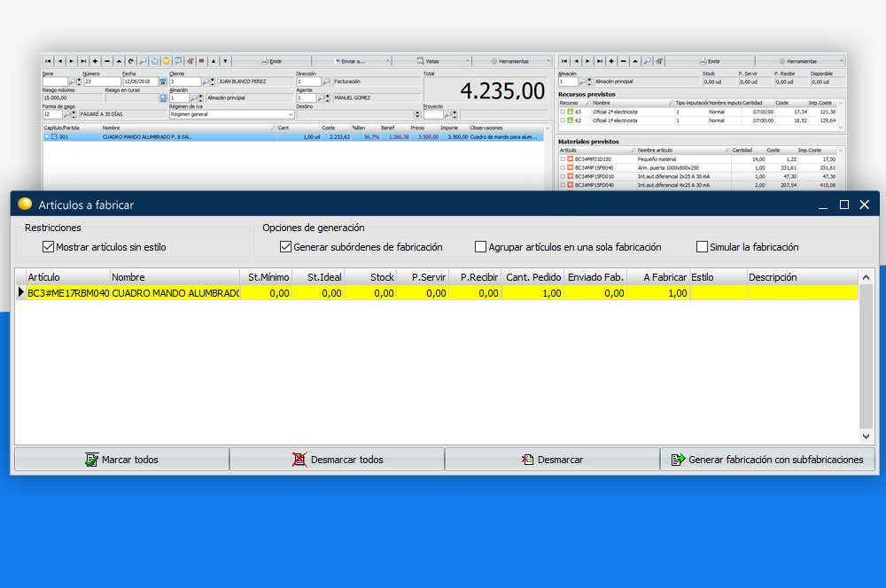This screenshot has width=886, height=588.
Task: Uncheck Mostrar artículos sin estilo
Action: click(49, 247)
